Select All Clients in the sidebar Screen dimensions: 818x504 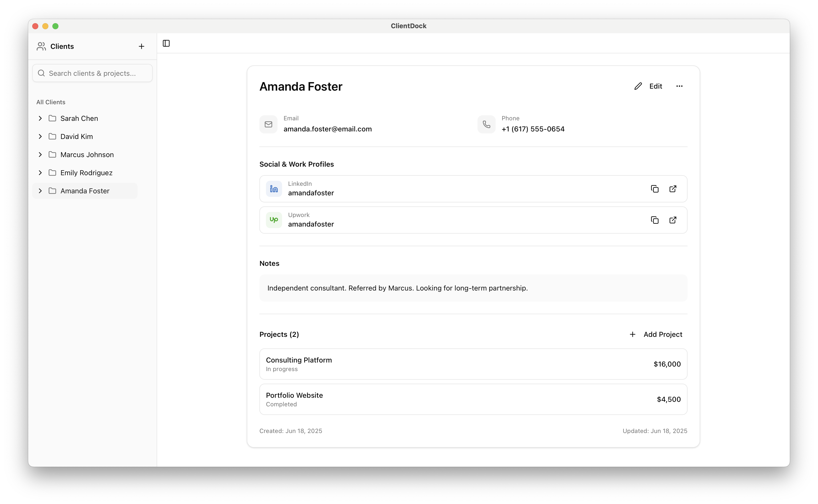pyautogui.click(x=51, y=102)
